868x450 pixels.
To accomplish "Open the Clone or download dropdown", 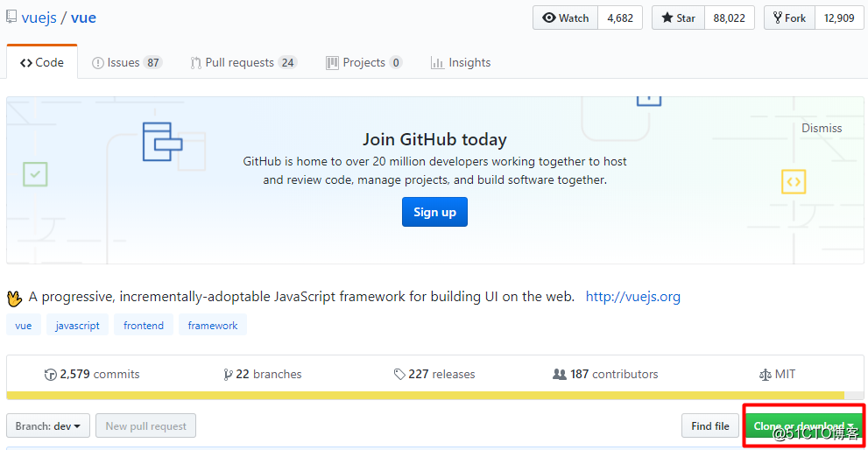I will pyautogui.click(x=804, y=425).
